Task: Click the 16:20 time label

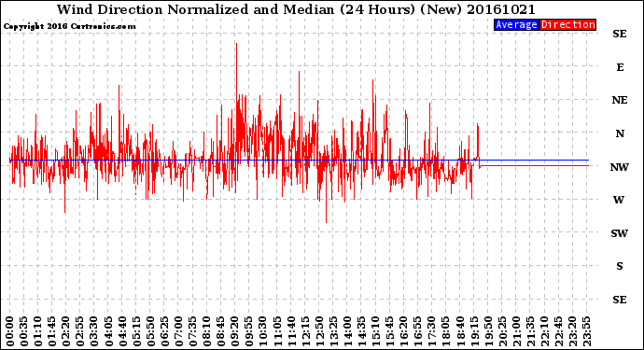Action: (404, 331)
